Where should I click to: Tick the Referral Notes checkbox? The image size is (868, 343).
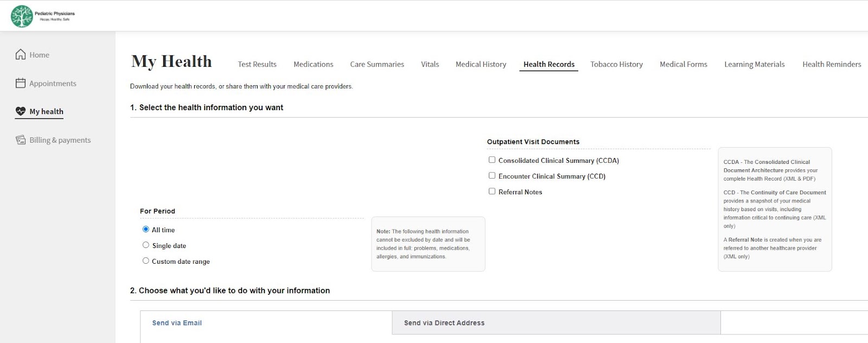(492, 192)
